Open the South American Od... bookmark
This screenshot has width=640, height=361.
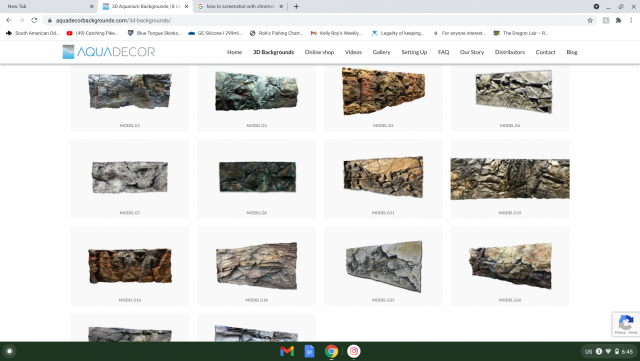32,33
